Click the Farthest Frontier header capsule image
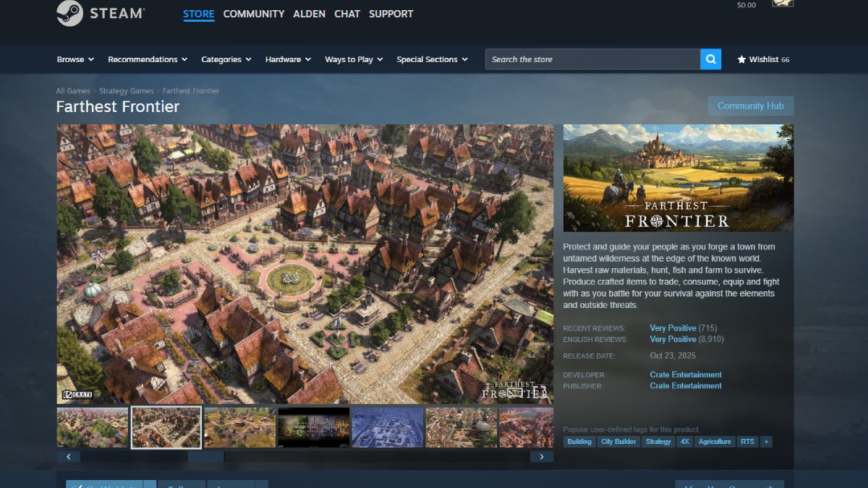Image resolution: width=868 pixels, height=488 pixels. click(678, 178)
